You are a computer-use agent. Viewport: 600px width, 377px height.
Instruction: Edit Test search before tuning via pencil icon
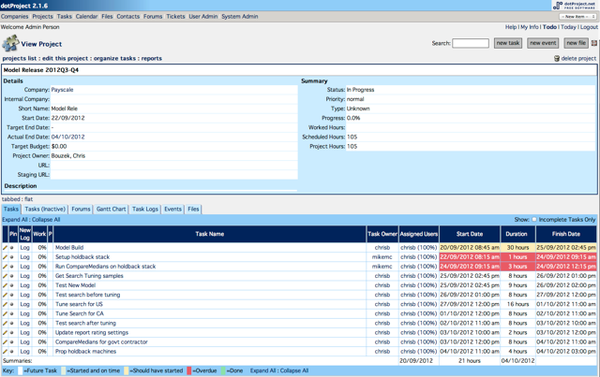[x=5, y=295]
